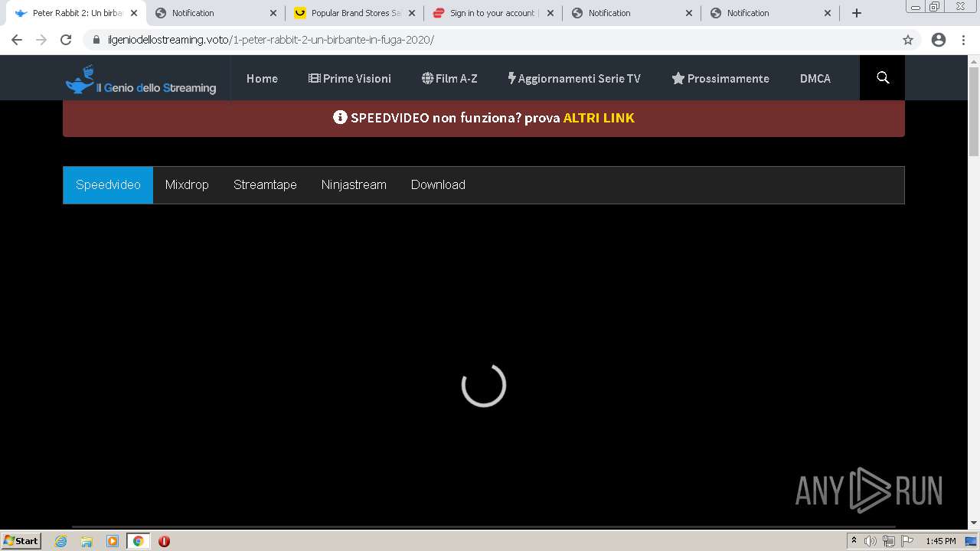Open Film A-Z menu item
Viewport: 980px width, 551px height.
[x=449, y=78]
